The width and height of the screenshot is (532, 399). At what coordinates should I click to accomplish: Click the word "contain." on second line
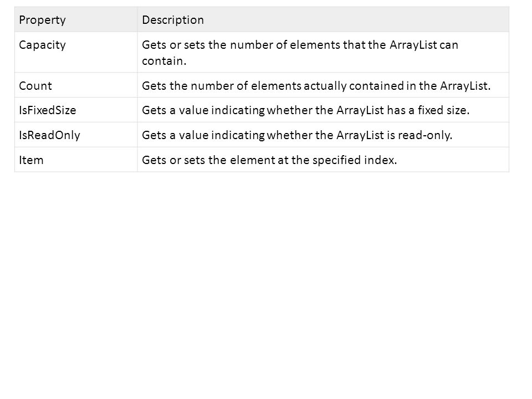coord(164,61)
